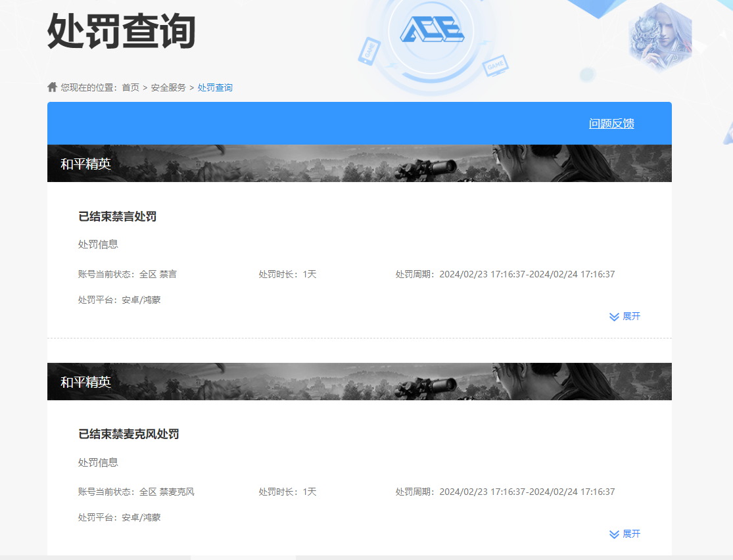Click the home icon in breadcrumb
This screenshot has height=560, width=733.
(53, 87)
